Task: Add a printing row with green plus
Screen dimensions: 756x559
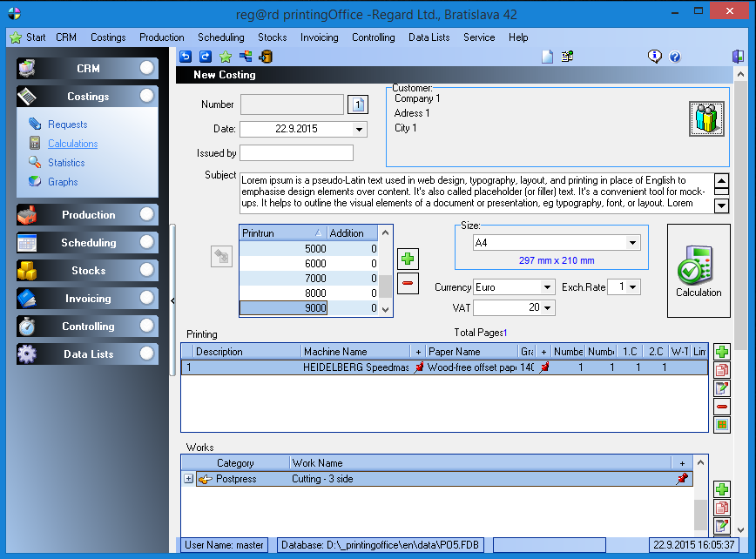Action: click(x=721, y=353)
